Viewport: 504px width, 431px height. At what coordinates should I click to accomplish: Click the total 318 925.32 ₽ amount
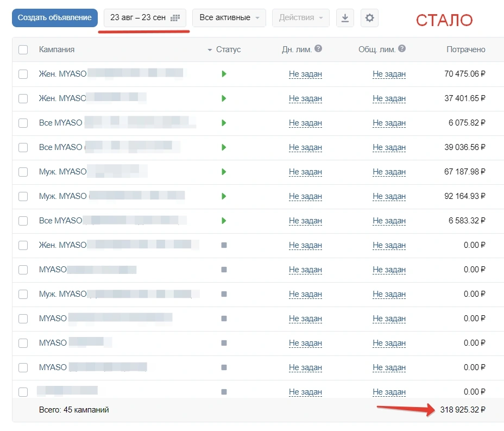(463, 410)
